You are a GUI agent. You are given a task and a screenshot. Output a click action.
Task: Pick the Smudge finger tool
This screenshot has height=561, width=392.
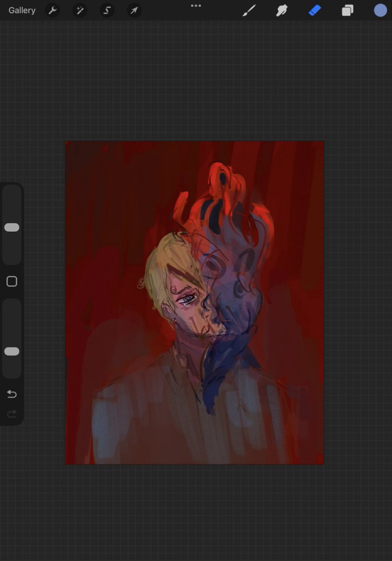(282, 10)
